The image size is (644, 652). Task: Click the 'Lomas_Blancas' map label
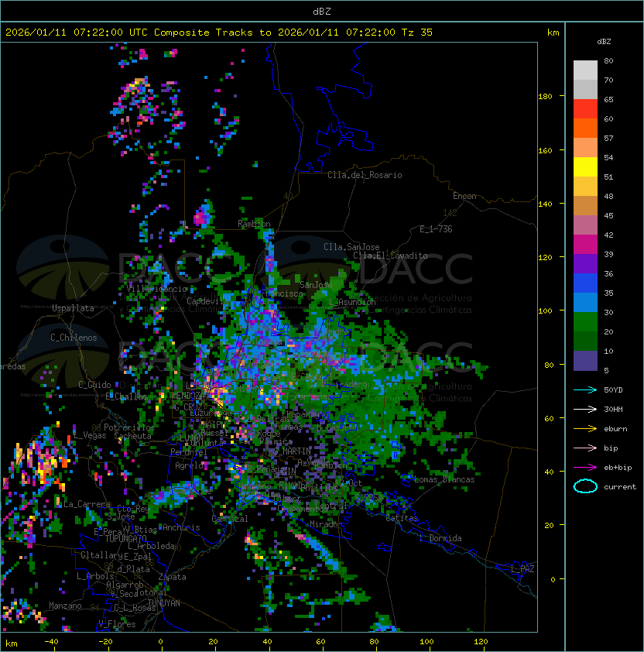click(444, 479)
